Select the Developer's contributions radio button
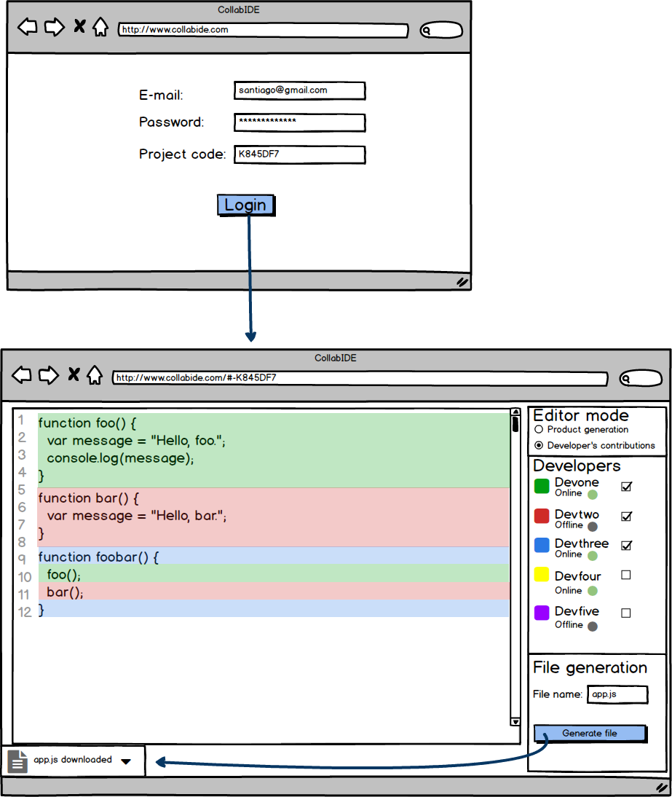 [538, 444]
